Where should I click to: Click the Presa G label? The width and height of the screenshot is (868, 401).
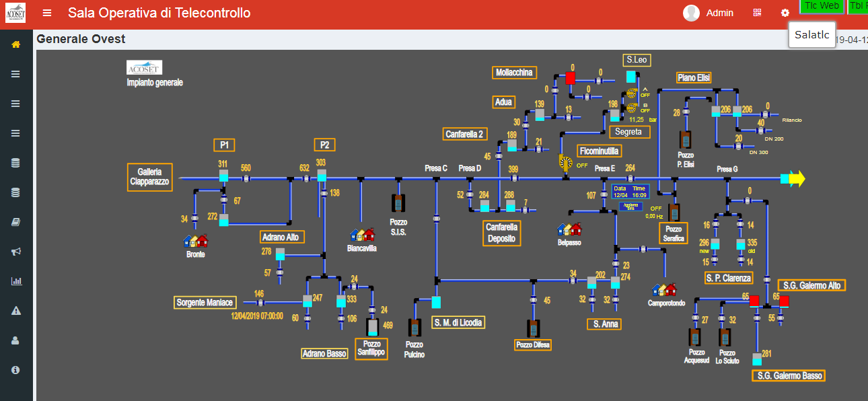pos(727,169)
